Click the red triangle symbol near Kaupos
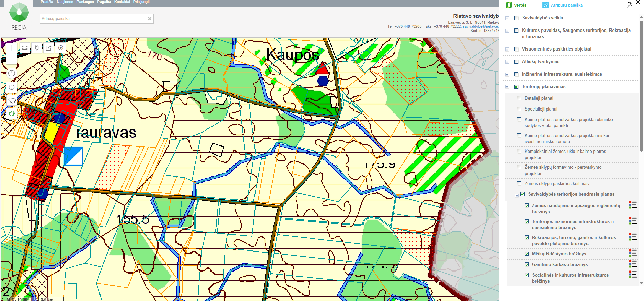The image size is (644, 301). pos(322,69)
